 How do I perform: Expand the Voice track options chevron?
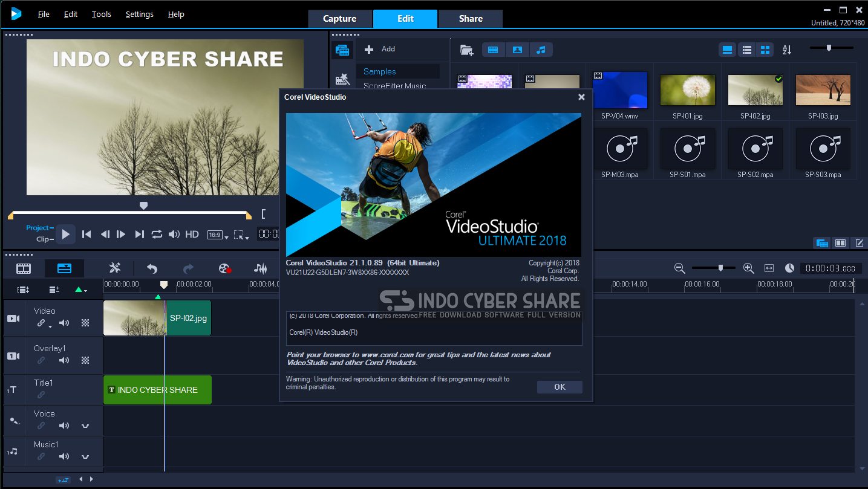tap(85, 426)
